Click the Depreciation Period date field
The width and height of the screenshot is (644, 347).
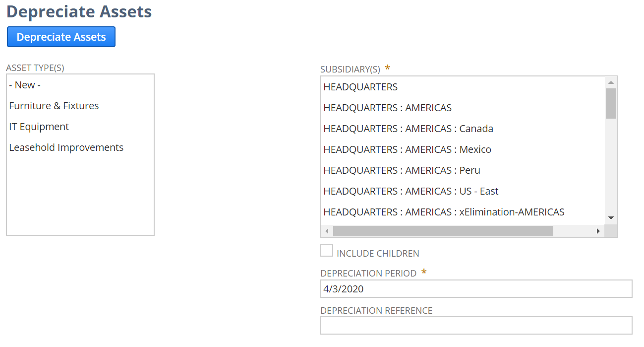tap(476, 289)
